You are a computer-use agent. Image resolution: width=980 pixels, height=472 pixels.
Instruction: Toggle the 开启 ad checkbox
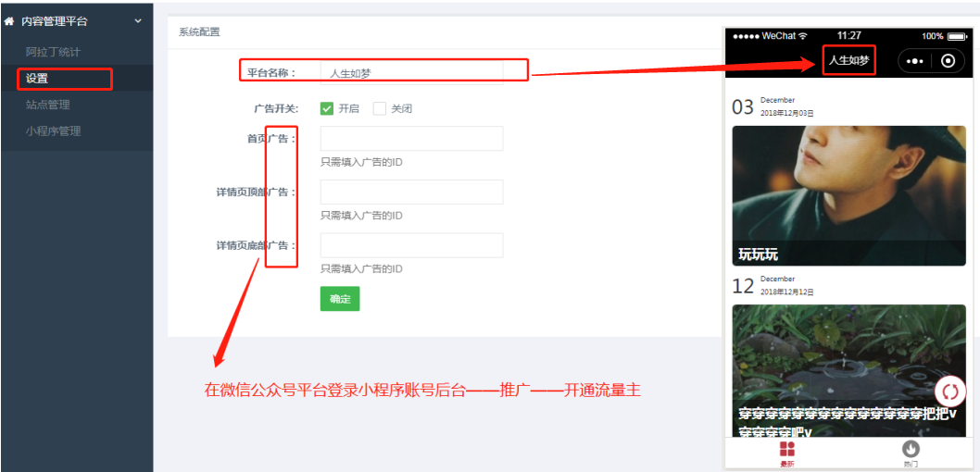coord(327,108)
